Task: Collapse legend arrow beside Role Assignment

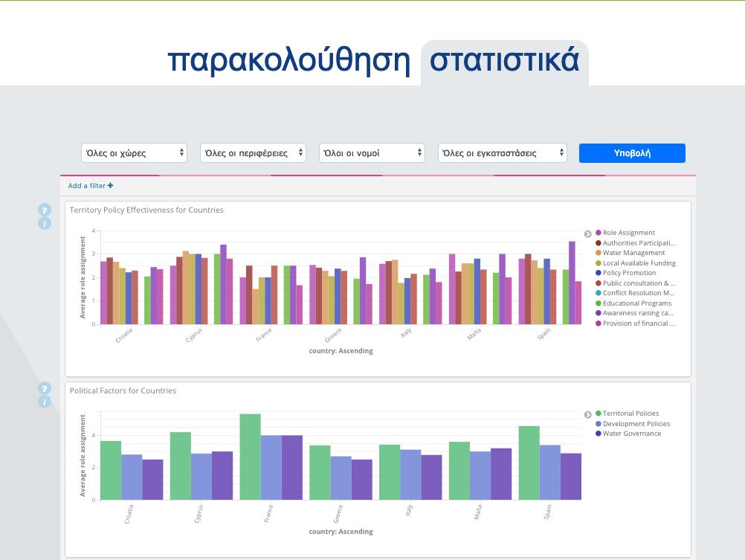Action: 587,234
